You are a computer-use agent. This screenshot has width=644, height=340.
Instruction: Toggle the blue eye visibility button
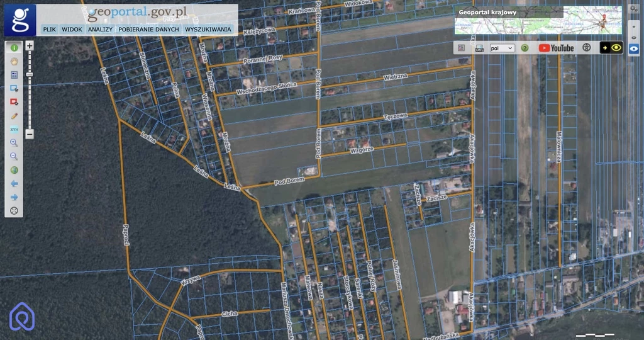(634, 47)
